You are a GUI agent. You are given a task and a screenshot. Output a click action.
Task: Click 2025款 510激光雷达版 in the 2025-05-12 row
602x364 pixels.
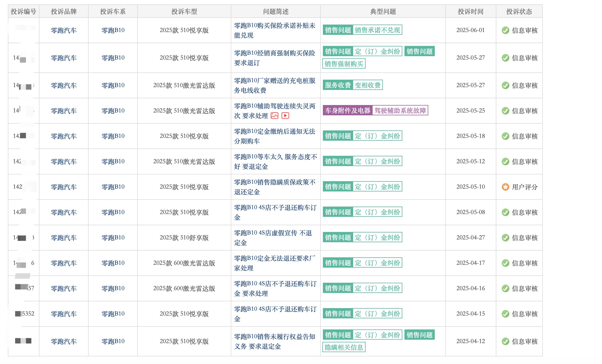click(x=184, y=161)
